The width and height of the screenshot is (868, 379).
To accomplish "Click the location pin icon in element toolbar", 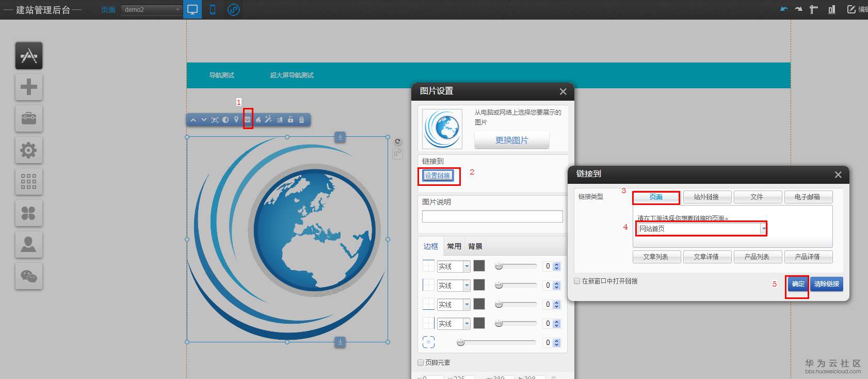I will (236, 120).
